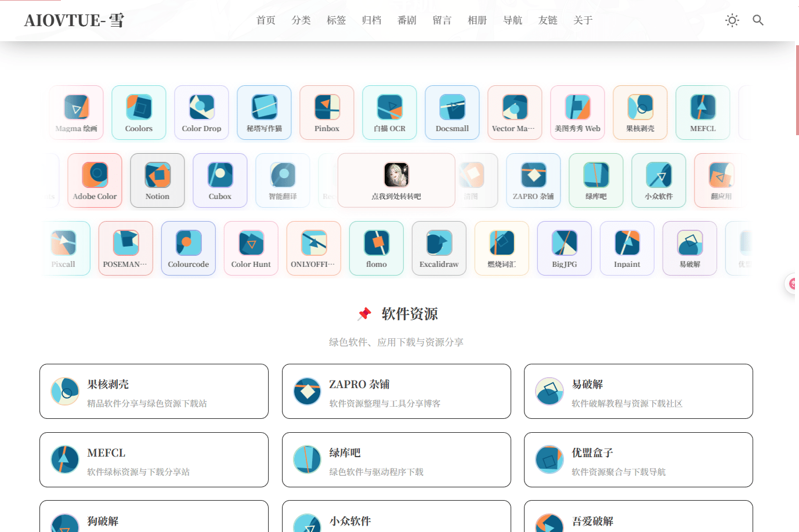The image size is (799, 532).
Task: Open the Vector Ma… icon tile
Action: pos(515,113)
